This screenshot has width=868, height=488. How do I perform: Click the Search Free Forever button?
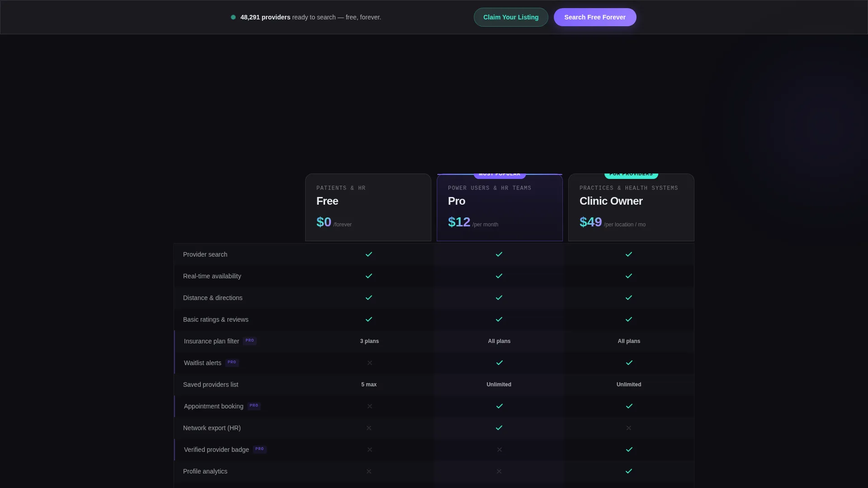595,17
